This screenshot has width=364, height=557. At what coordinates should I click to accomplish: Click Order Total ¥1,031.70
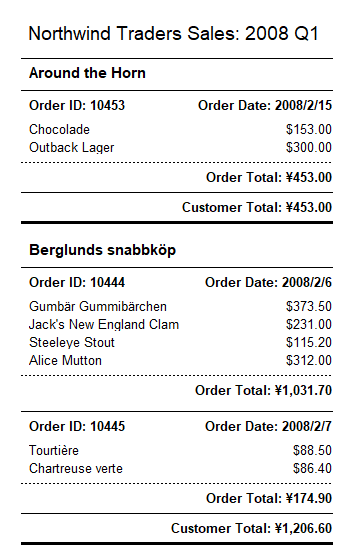pyautogui.click(x=264, y=390)
